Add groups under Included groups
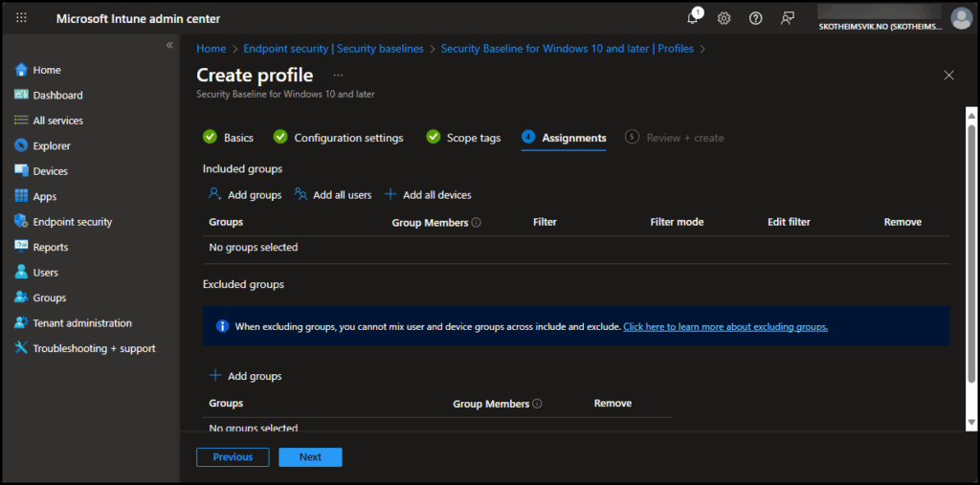The width and height of the screenshot is (980, 485). [245, 195]
